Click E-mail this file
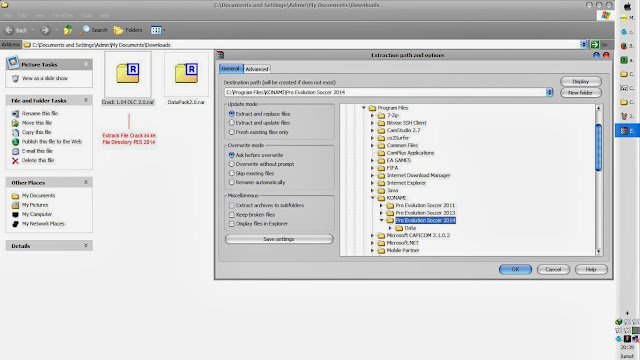Screen dimensions: 640x360 click(37, 151)
